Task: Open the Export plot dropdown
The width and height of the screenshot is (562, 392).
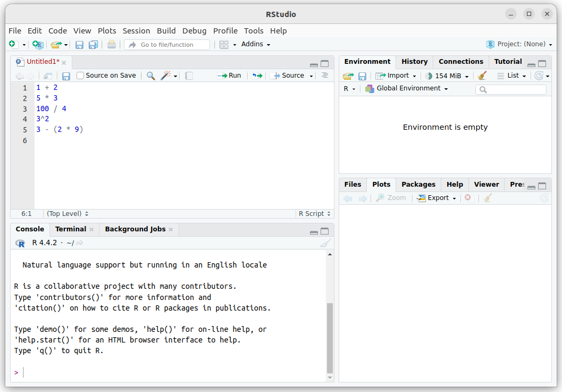Action: (x=436, y=198)
